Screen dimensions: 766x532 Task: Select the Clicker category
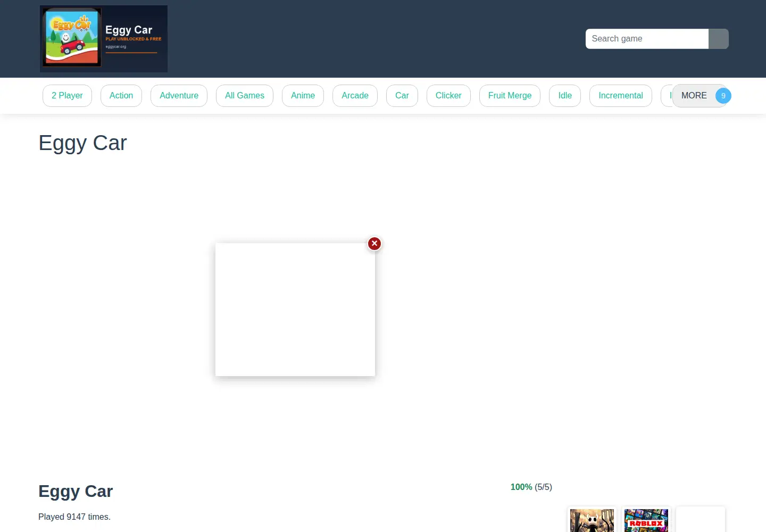click(x=448, y=96)
